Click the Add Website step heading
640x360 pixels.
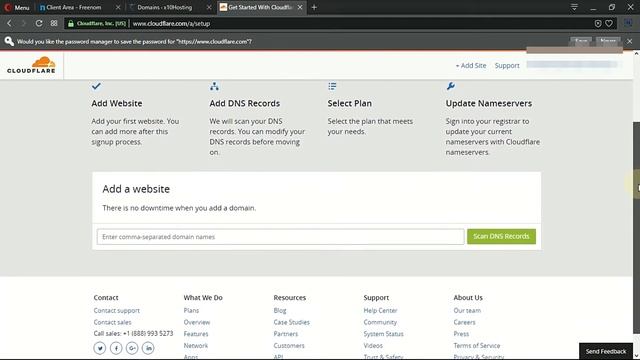point(117,104)
